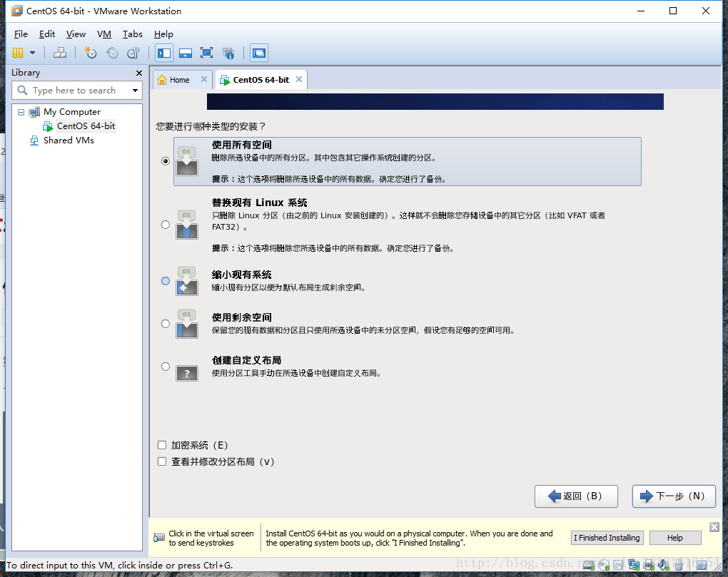
Task: Open the VM menu
Action: click(x=104, y=34)
